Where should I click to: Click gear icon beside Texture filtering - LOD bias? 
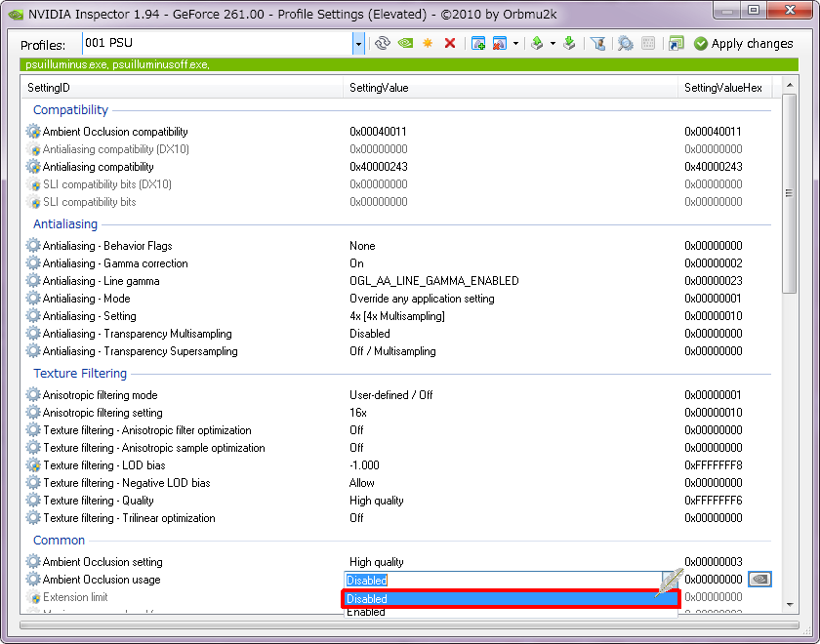33,464
